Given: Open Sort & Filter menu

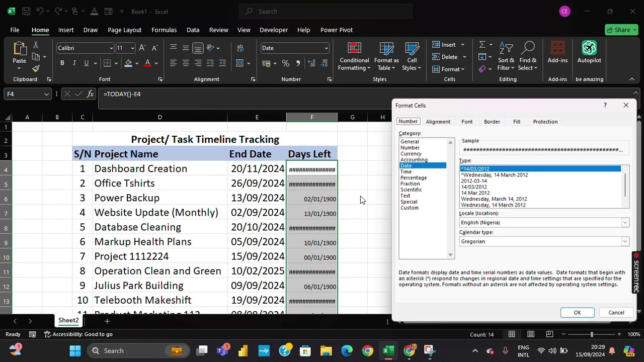Looking at the screenshot, I should (506, 56).
